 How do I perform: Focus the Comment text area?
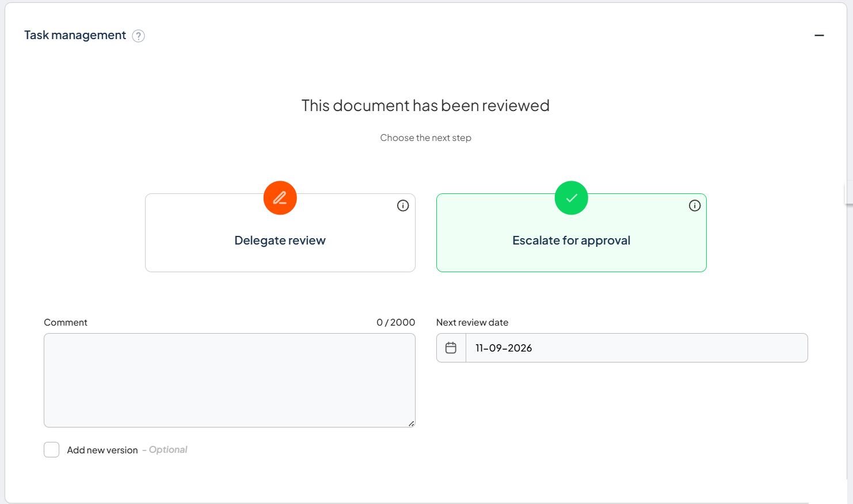point(230,380)
